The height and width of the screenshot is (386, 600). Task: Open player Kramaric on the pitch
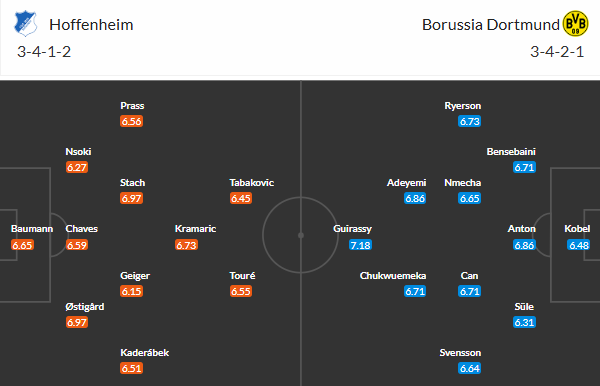pyautogui.click(x=195, y=229)
